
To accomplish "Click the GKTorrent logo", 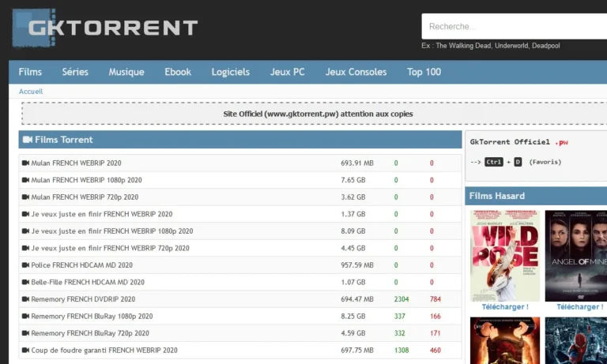I will 105,28.
